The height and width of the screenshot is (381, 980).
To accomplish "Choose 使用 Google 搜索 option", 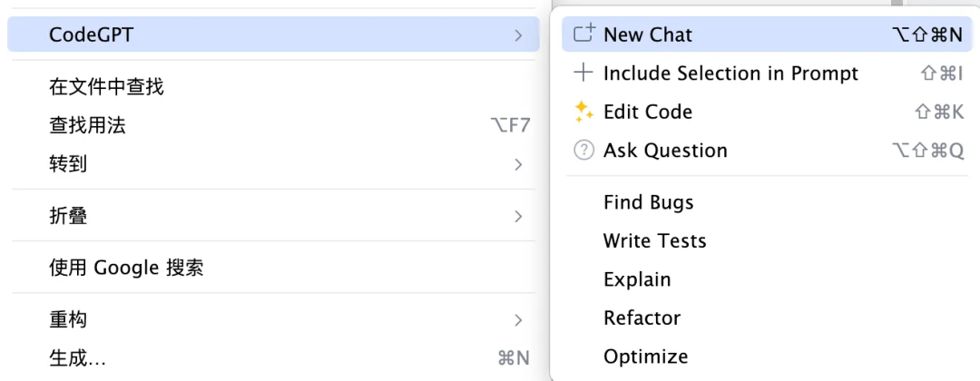I will click(x=273, y=269).
